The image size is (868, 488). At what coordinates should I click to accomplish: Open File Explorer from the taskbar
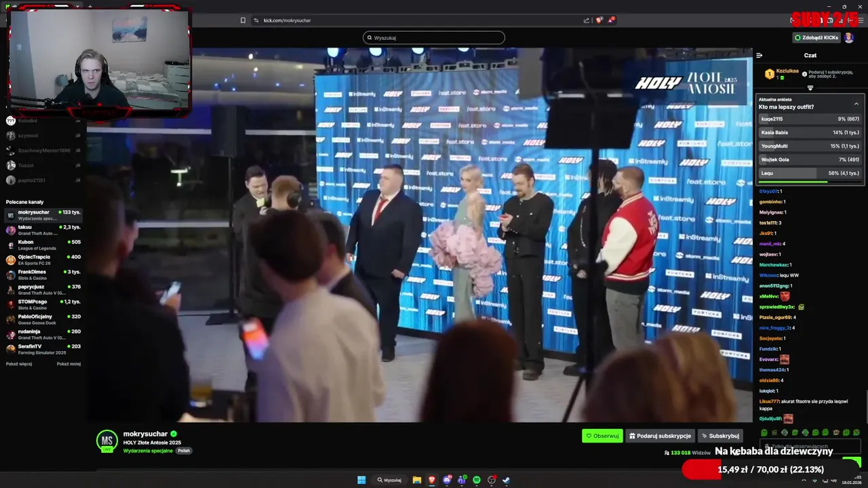pyautogui.click(x=417, y=480)
